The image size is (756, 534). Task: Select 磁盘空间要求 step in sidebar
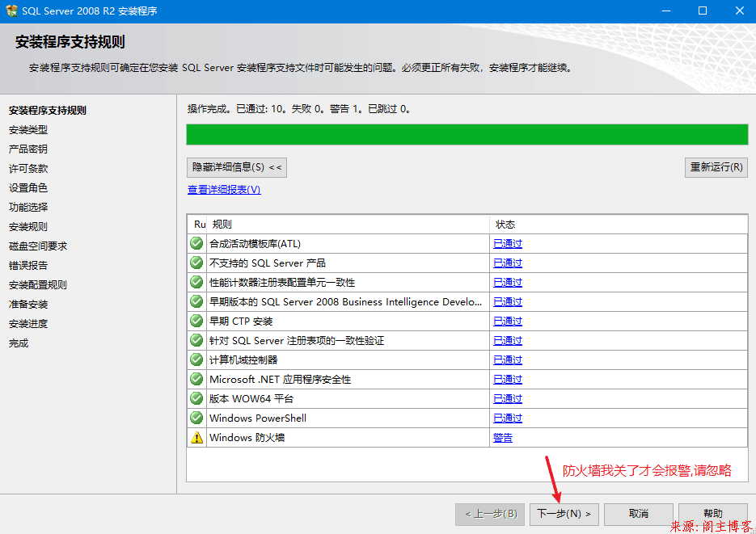(38, 246)
